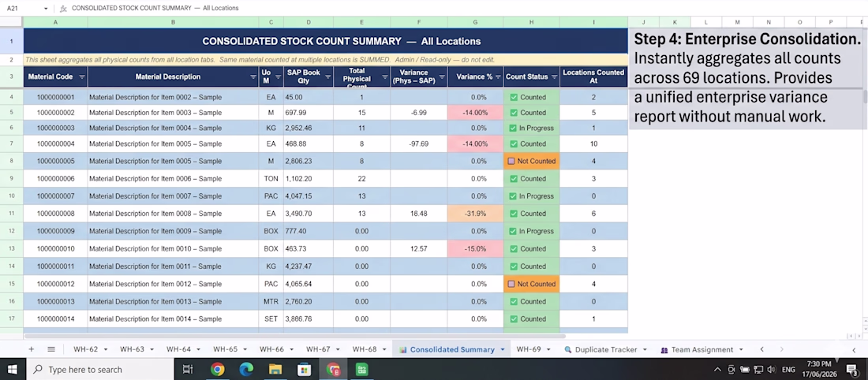Viewport: 868px width, 380px height.
Task: Expand the name box dropdown arrow
Action: pos(46,9)
